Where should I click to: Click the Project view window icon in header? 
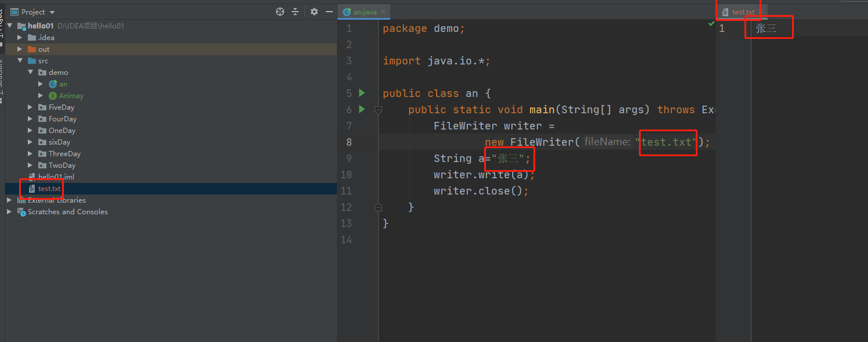coord(14,12)
